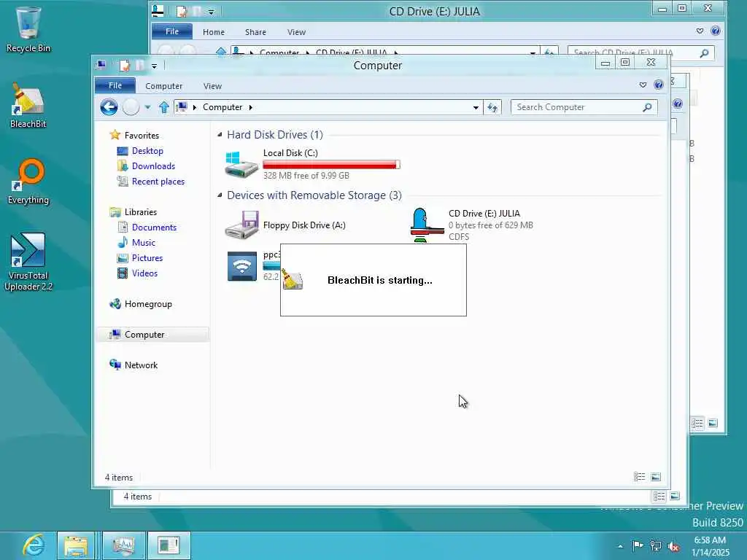This screenshot has width=747, height=560.
Task: Open the Computer ribbon tab
Action: 164,86
